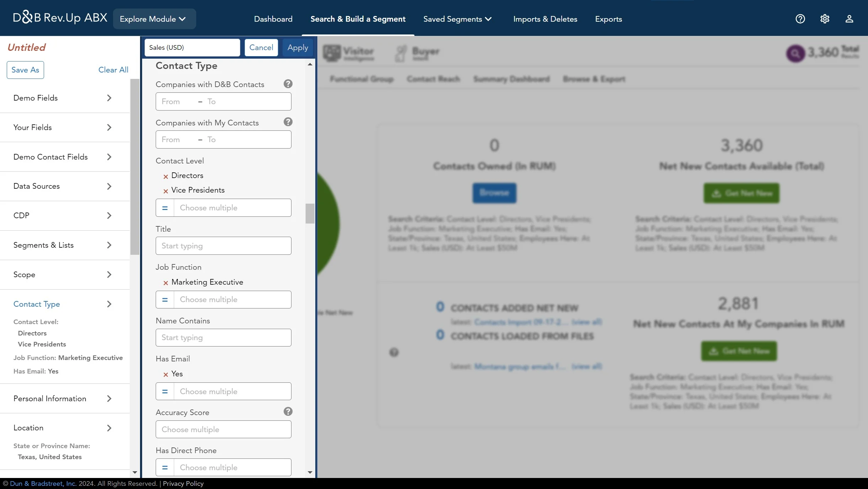Switch to the Functional Group tab
Image resolution: width=868 pixels, height=489 pixels.
(x=361, y=79)
